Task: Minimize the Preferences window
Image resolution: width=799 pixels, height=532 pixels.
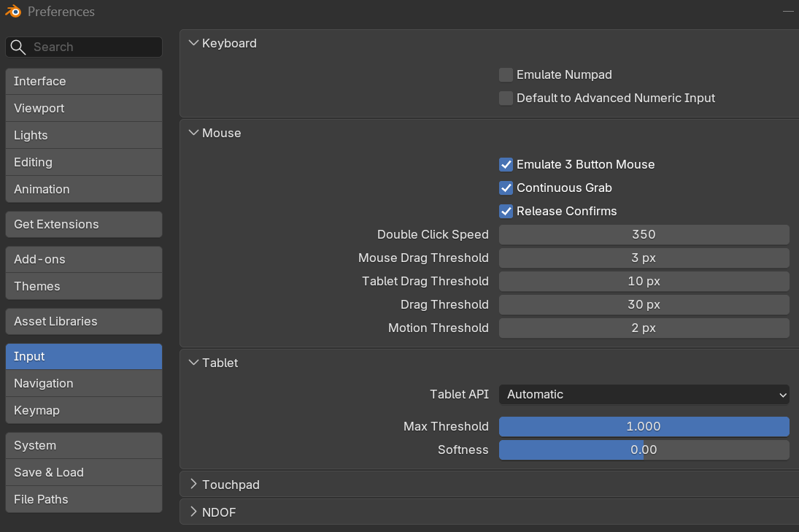Action: (788, 11)
